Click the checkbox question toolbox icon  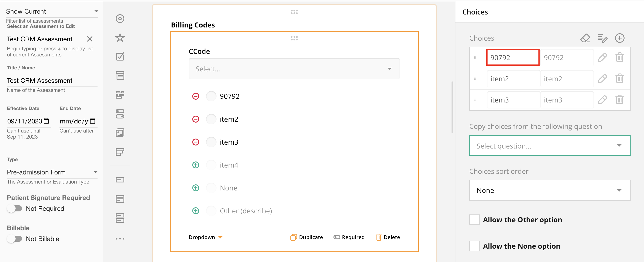(120, 56)
